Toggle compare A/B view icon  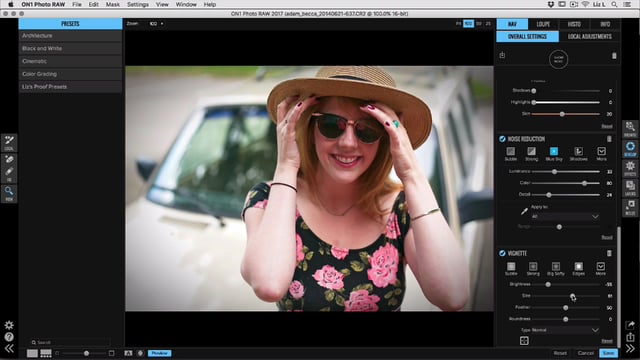(x=128, y=353)
